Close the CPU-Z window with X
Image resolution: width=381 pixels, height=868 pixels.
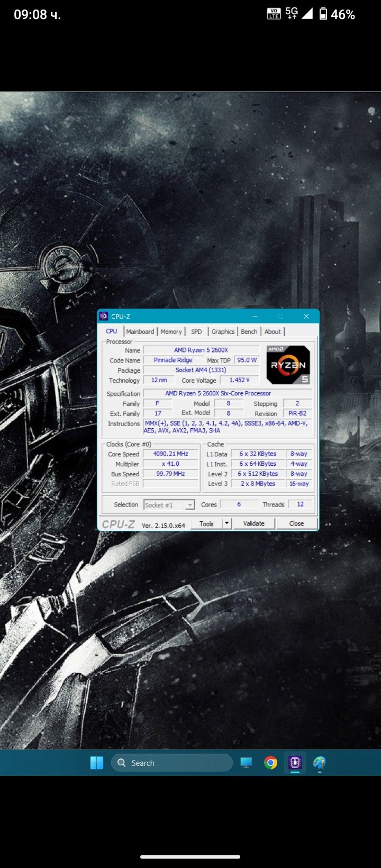[306, 317]
